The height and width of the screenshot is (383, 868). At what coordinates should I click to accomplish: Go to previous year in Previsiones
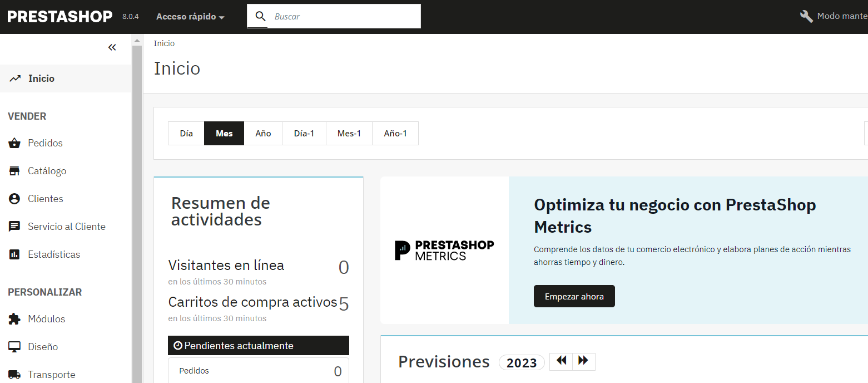(x=561, y=361)
